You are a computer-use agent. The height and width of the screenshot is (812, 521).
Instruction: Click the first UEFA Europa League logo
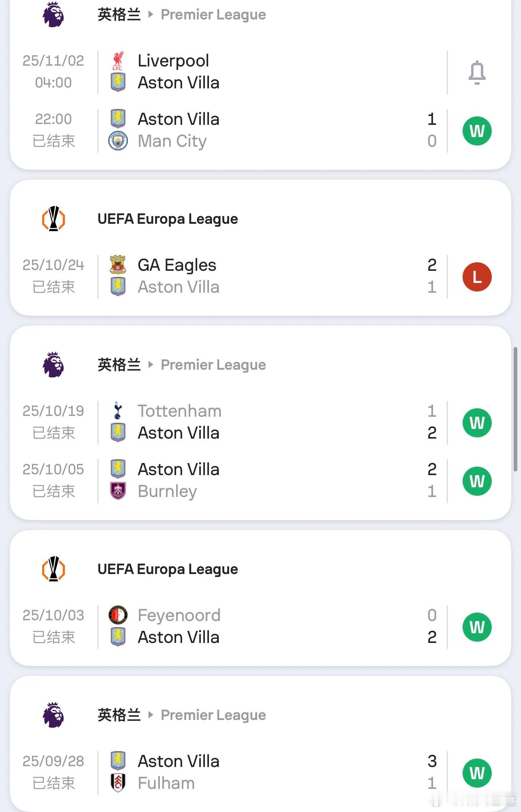coord(54,219)
